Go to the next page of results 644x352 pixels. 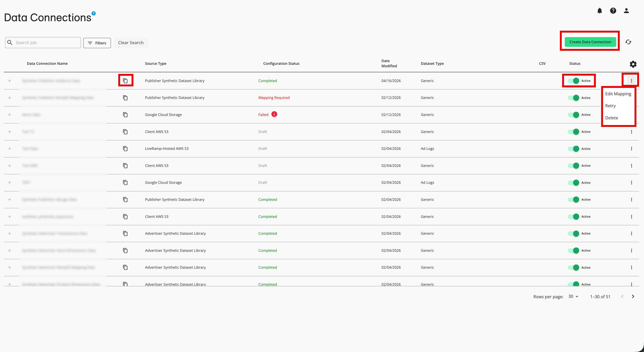pos(633,296)
